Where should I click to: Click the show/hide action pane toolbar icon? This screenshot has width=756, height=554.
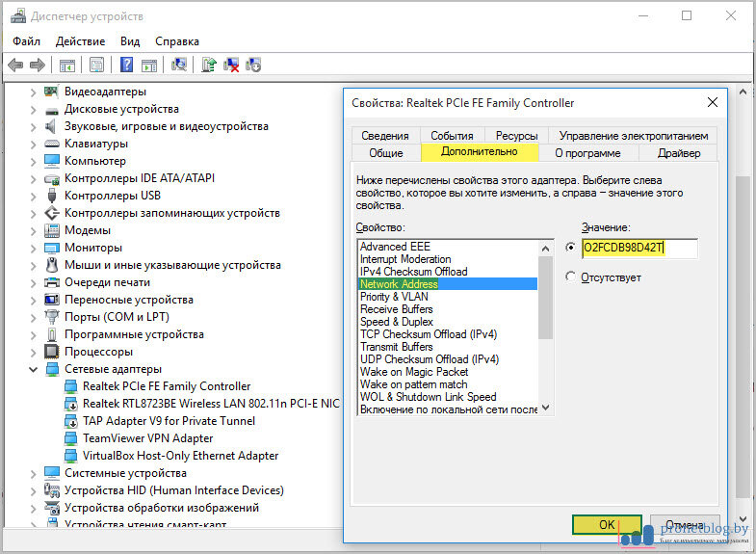click(149, 65)
